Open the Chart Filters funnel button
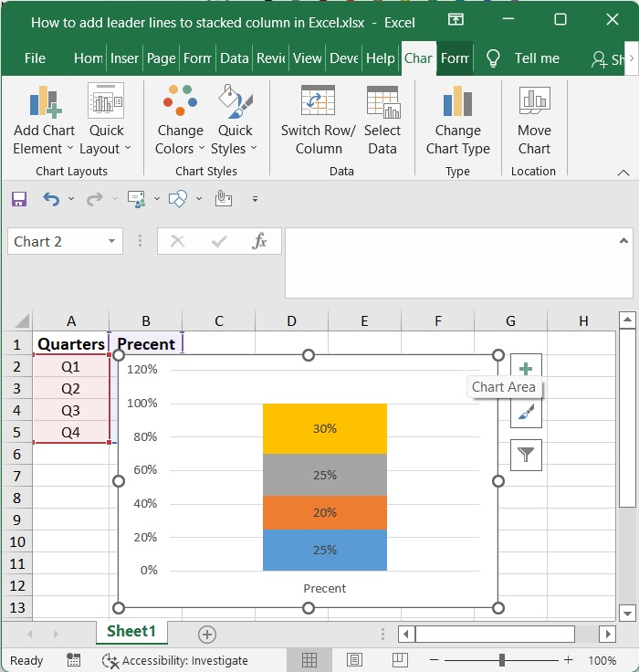 click(x=526, y=455)
